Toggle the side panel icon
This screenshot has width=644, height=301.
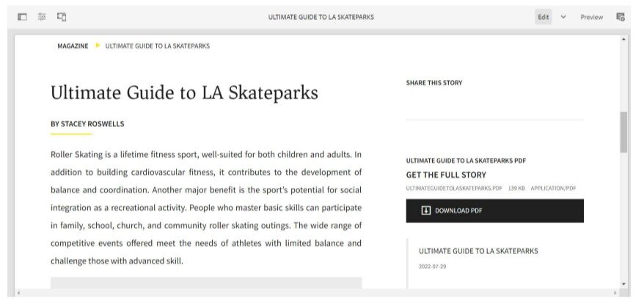[22, 17]
